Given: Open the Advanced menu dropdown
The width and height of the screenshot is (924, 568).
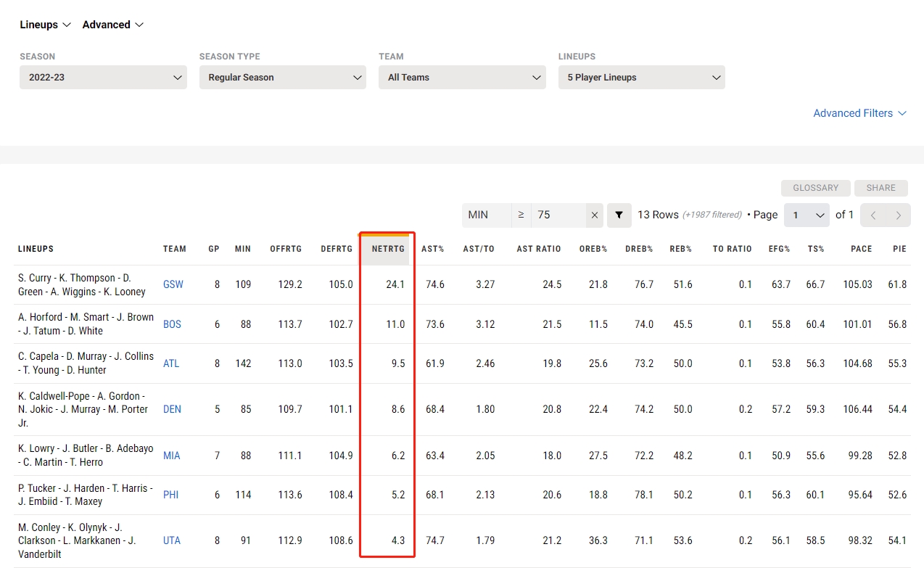Looking at the screenshot, I should 113,25.
